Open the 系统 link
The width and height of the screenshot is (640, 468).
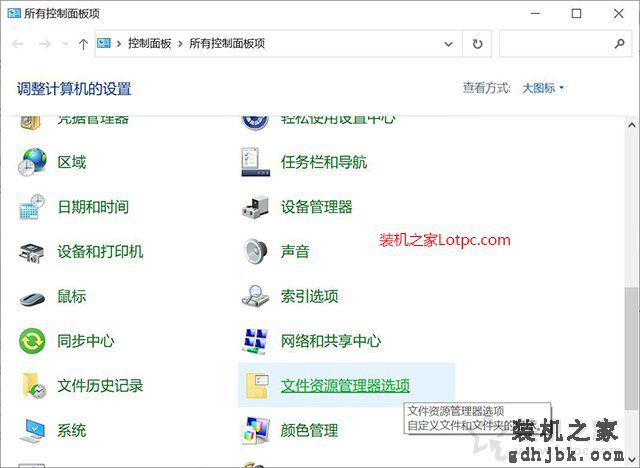click(x=72, y=430)
